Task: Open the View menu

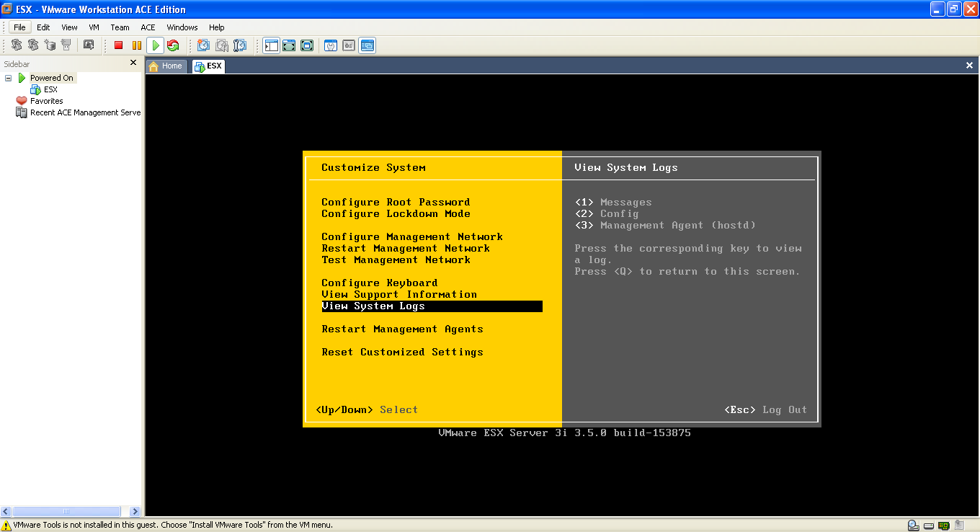Action: (69, 27)
